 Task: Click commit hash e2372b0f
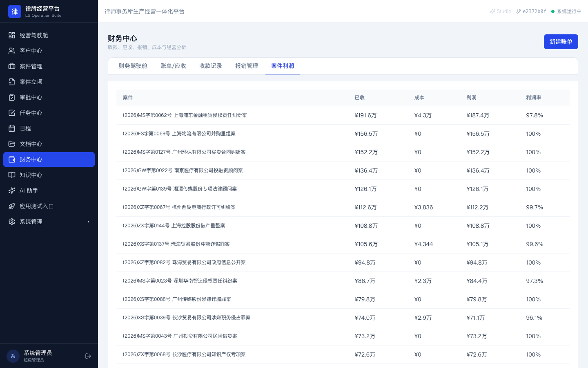tap(535, 11)
